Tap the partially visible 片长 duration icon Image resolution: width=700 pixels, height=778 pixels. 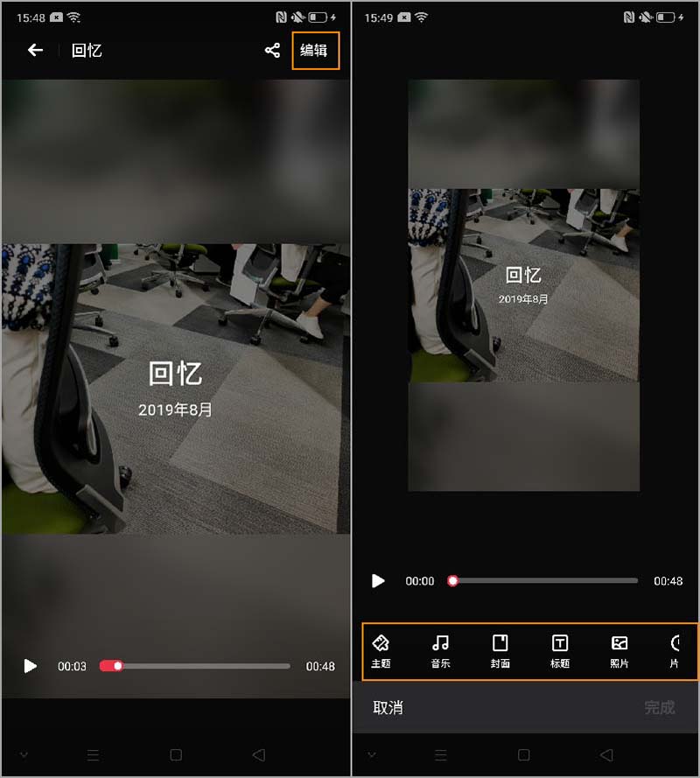[674, 651]
